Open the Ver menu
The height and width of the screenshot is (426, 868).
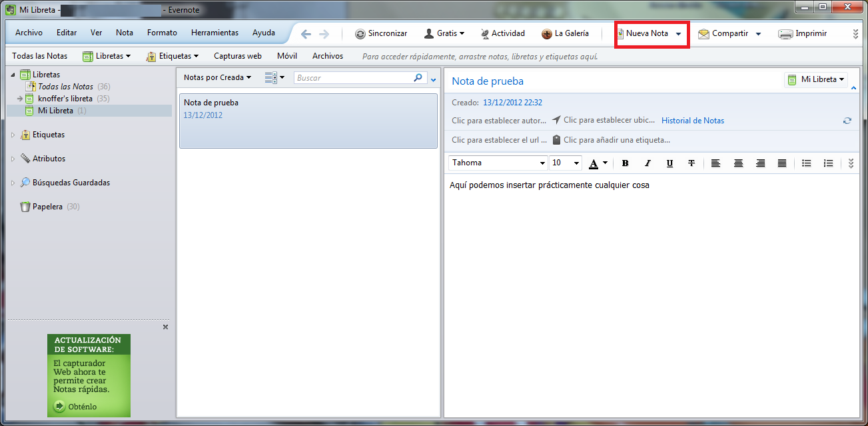pyautogui.click(x=97, y=33)
